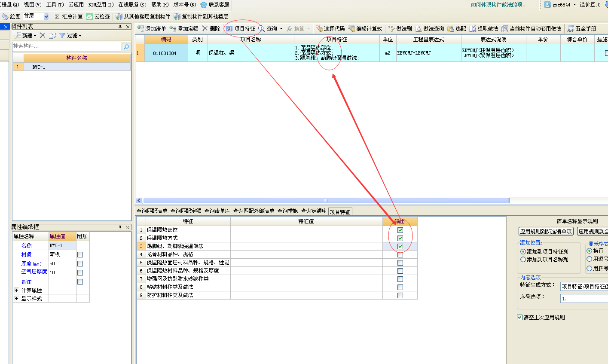Screen dimensions: 608x364
Task: Click the 云检查 cloud check icon
Action: coord(89,17)
